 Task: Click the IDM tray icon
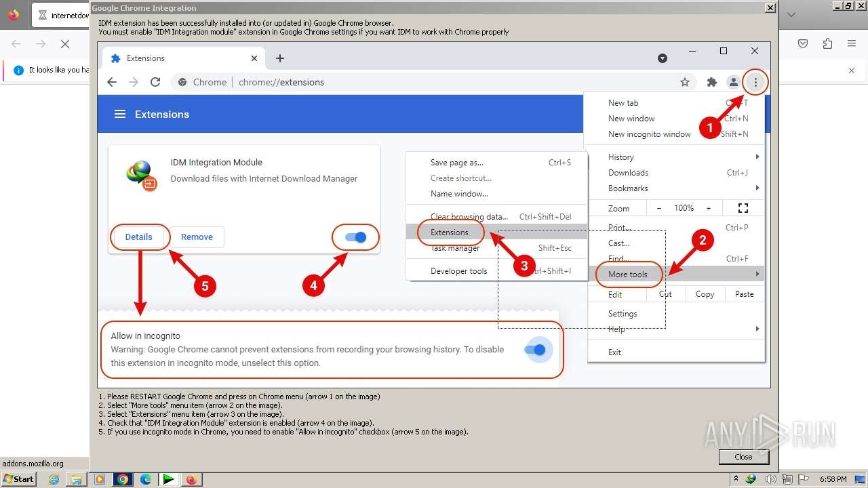pyautogui.click(x=751, y=479)
